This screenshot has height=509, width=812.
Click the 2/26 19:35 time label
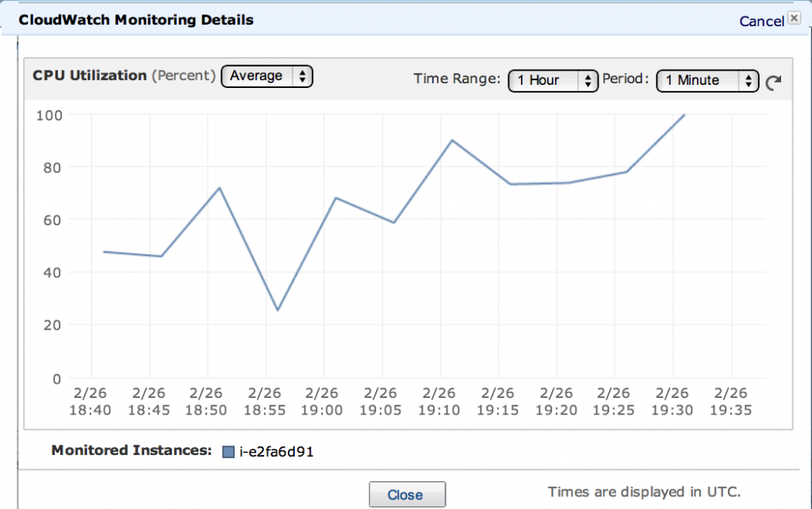730,401
